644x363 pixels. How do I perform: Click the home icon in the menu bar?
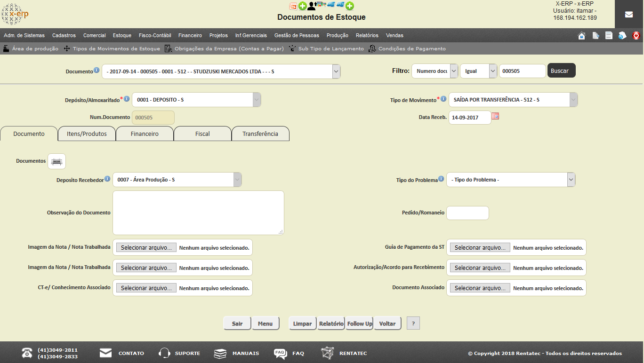(x=582, y=36)
